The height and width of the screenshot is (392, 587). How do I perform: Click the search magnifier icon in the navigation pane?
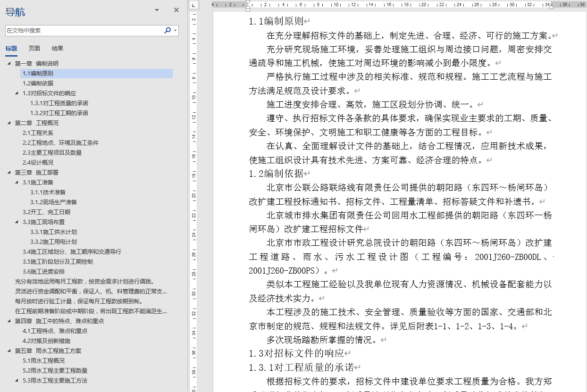coord(168,29)
